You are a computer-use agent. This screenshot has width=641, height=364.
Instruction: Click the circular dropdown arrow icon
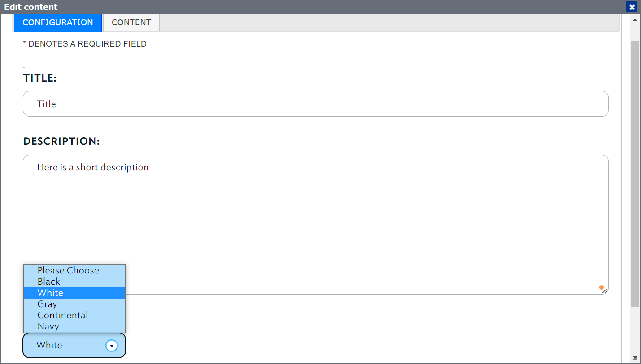pos(111,346)
